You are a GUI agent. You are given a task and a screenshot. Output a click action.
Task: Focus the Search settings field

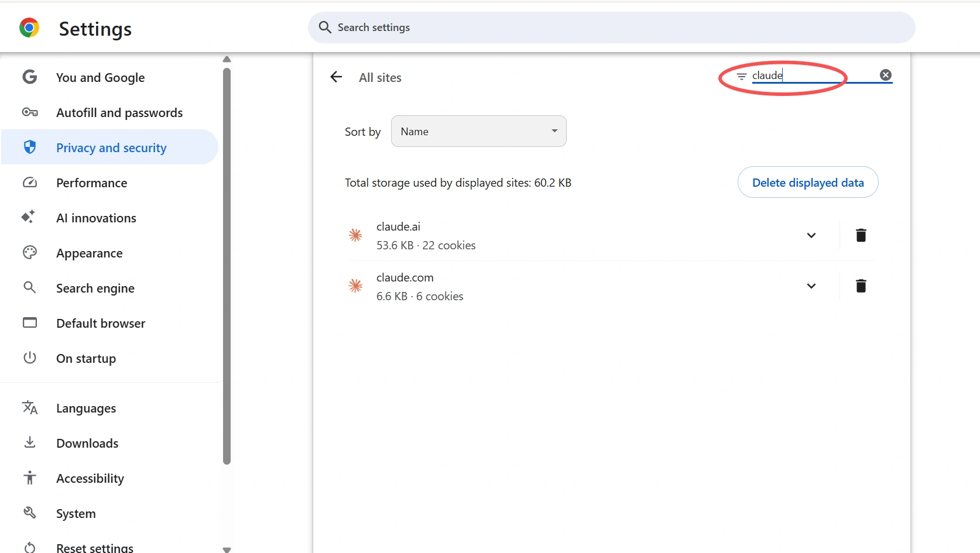[x=611, y=28]
